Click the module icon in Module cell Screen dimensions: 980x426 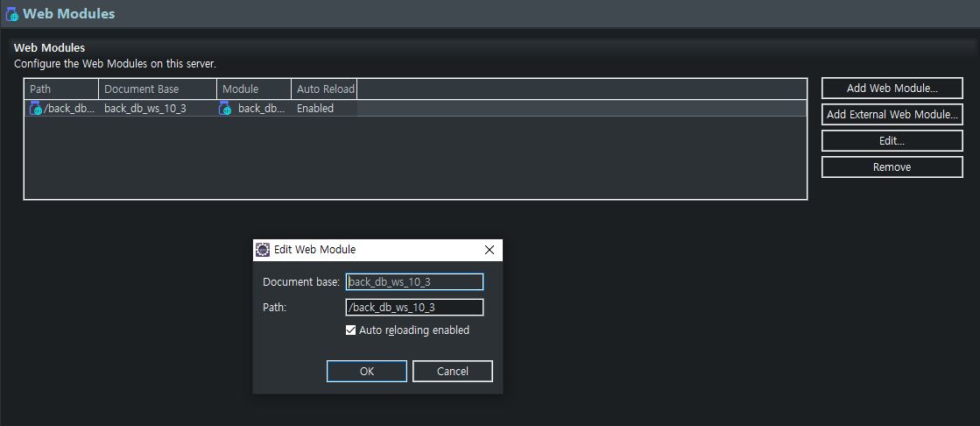tap(225, 108)
